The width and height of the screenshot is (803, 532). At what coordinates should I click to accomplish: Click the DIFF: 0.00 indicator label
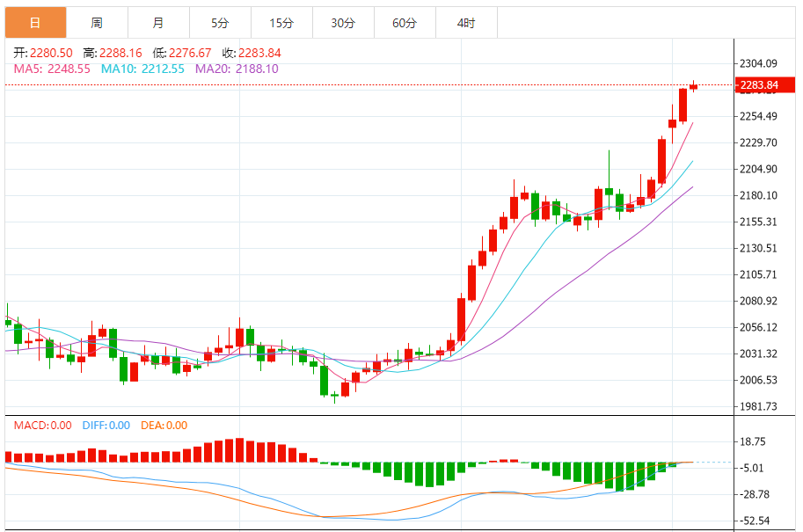click(x=106, y=426)
